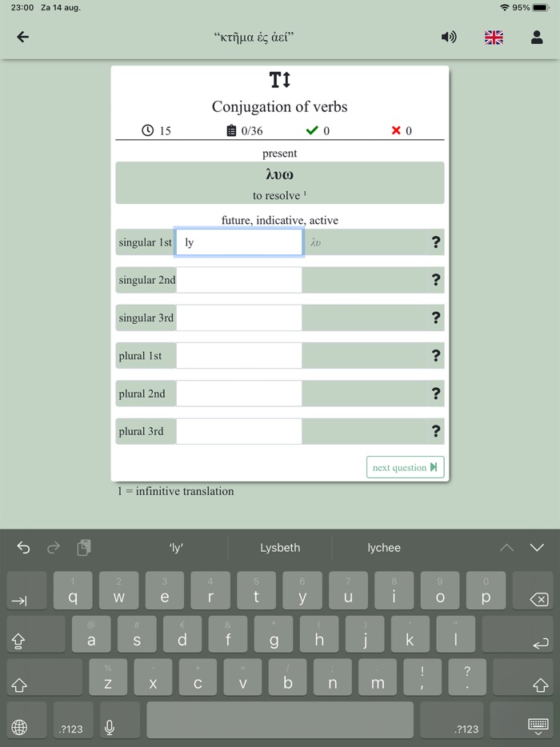Image resolution: width=560 pixels, height=747 pixels.
Task: Tap the back arrow icon
Action: click(x=23, y=37)
